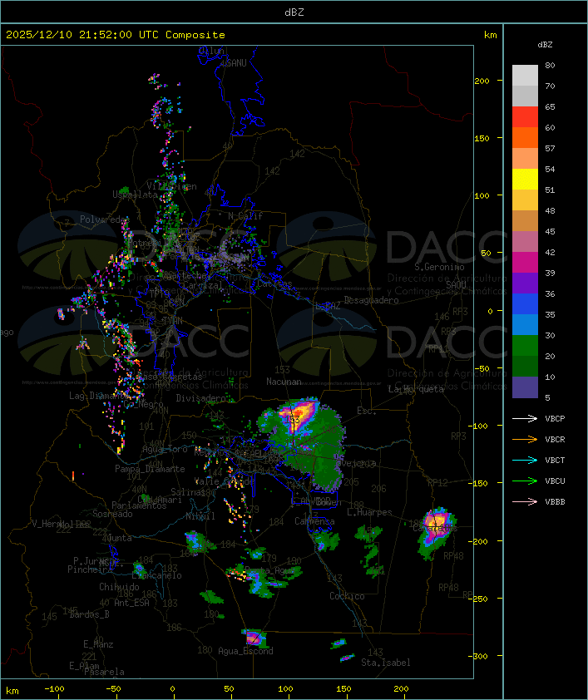Click the pink VBBB arrow icon
The height and width of the screenshot is (700, 588).
pos(525,502)
